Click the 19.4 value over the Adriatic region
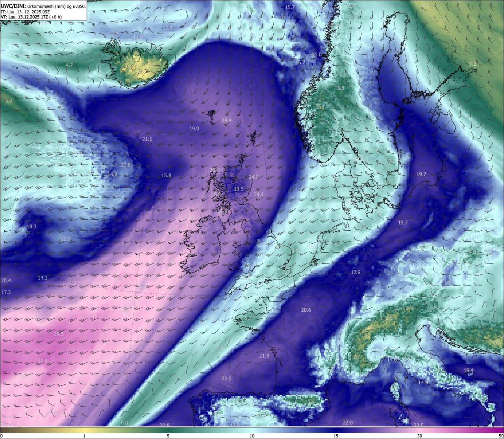 coord(469,370)
